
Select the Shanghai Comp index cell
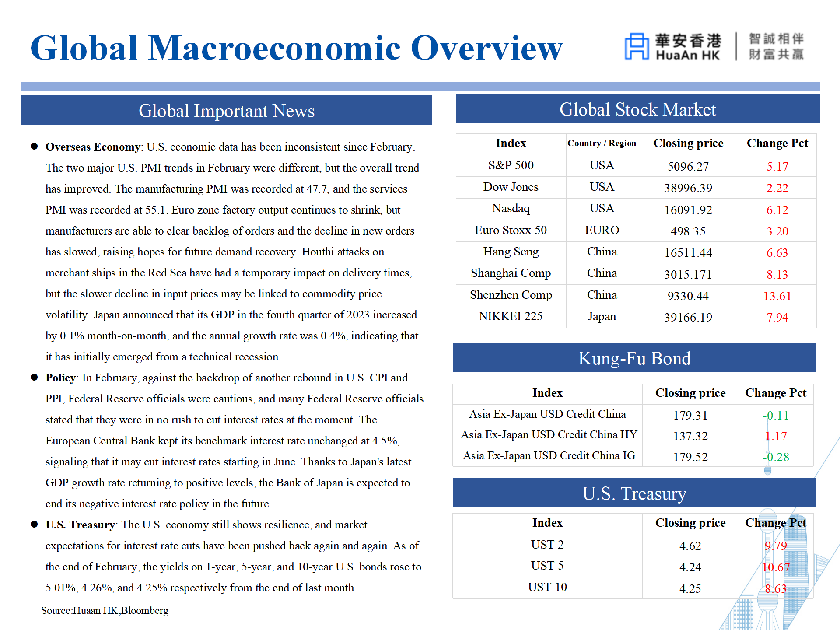[511, 273]
